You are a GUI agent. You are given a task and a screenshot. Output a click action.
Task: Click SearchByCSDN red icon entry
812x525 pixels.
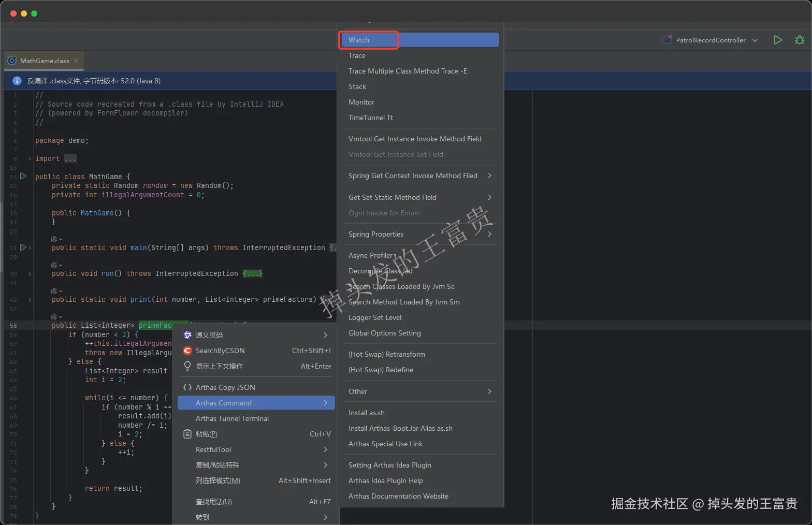point(187,351)
